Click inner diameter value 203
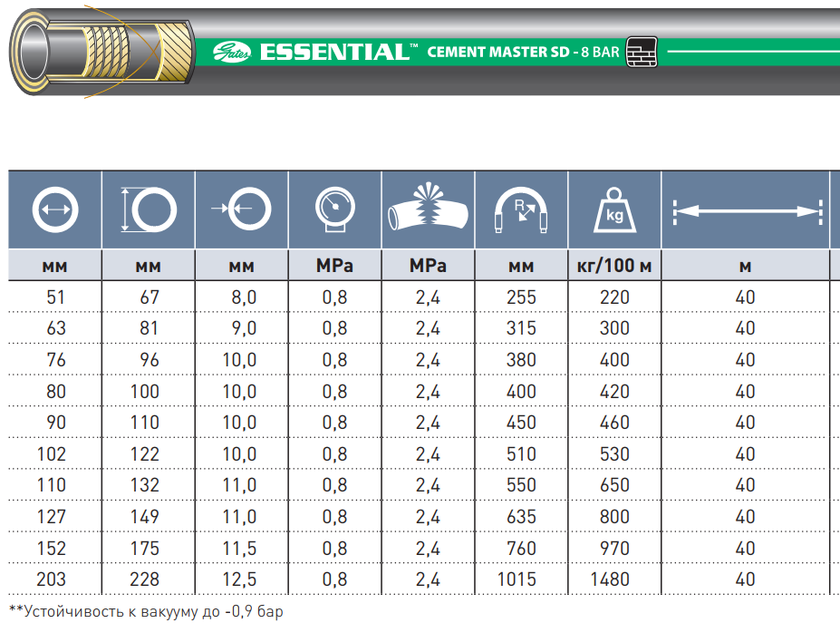This screenshot has height=623, width=840. [x=52, y=579]
